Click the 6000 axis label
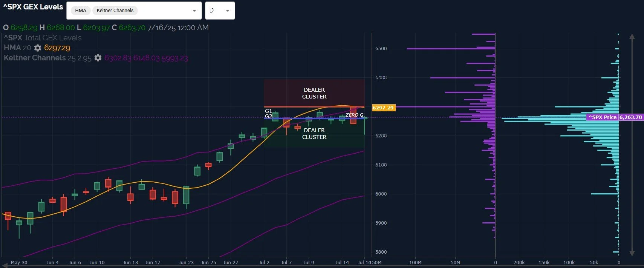The width and height of the screenshot is (644, 268). tap(381, 194)
